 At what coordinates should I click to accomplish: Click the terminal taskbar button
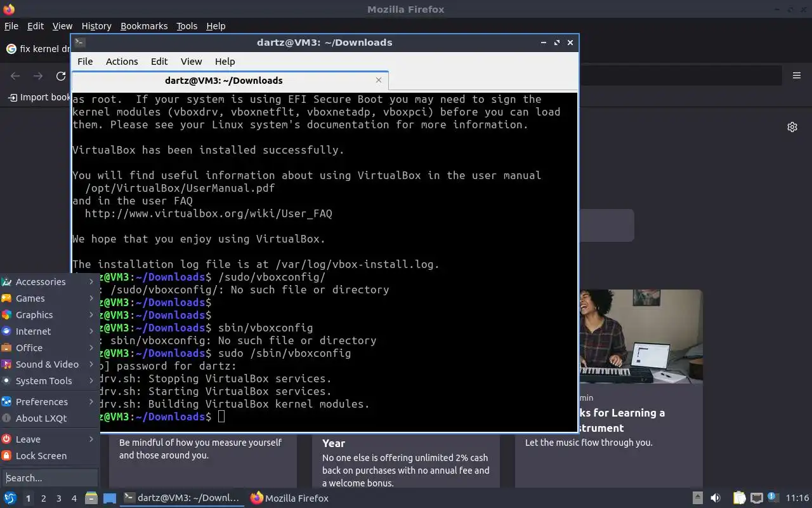coord(181,498)
